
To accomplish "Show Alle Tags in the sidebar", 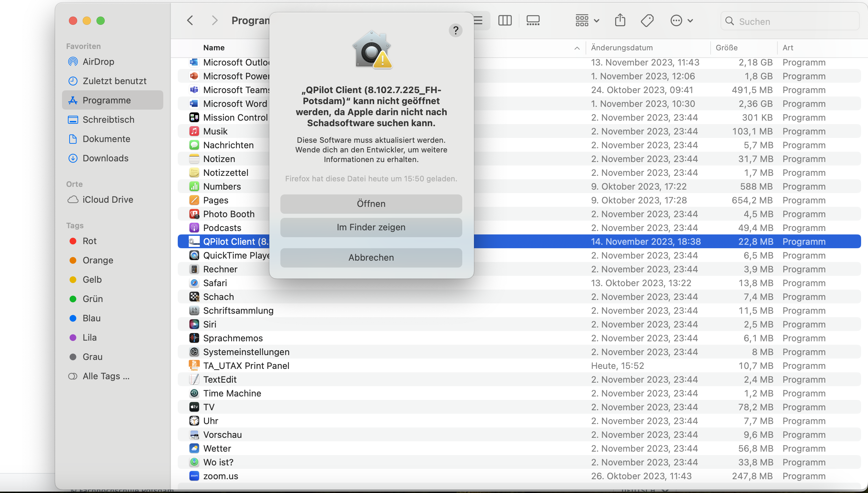I will (112, 376).
